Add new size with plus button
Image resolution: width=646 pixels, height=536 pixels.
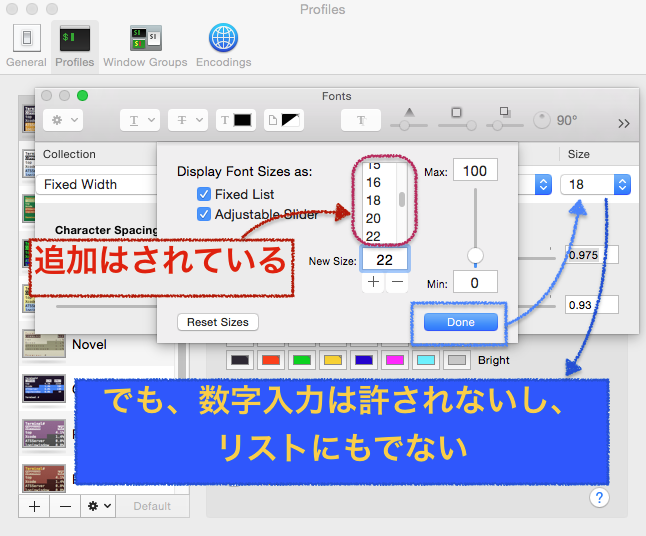(373, 282)
